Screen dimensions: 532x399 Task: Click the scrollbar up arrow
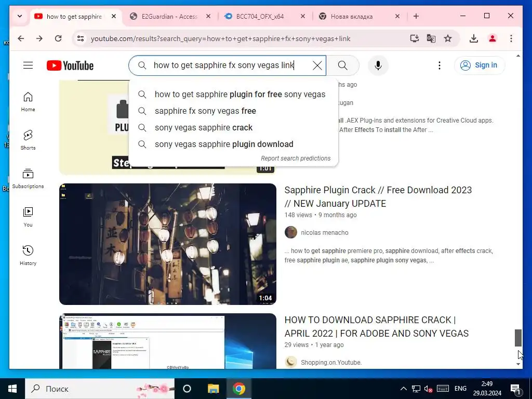click(x=518, y=56)
